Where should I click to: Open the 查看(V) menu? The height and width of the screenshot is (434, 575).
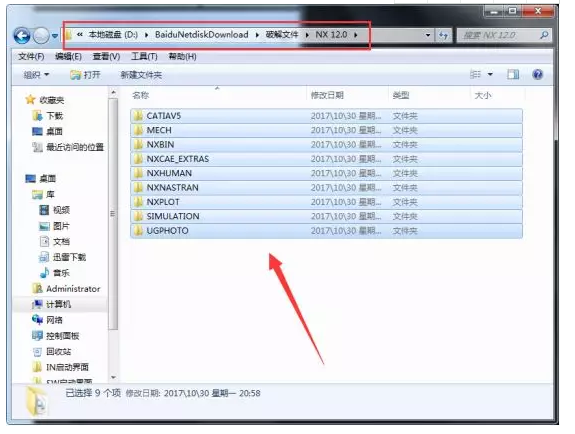coord(106,56)
